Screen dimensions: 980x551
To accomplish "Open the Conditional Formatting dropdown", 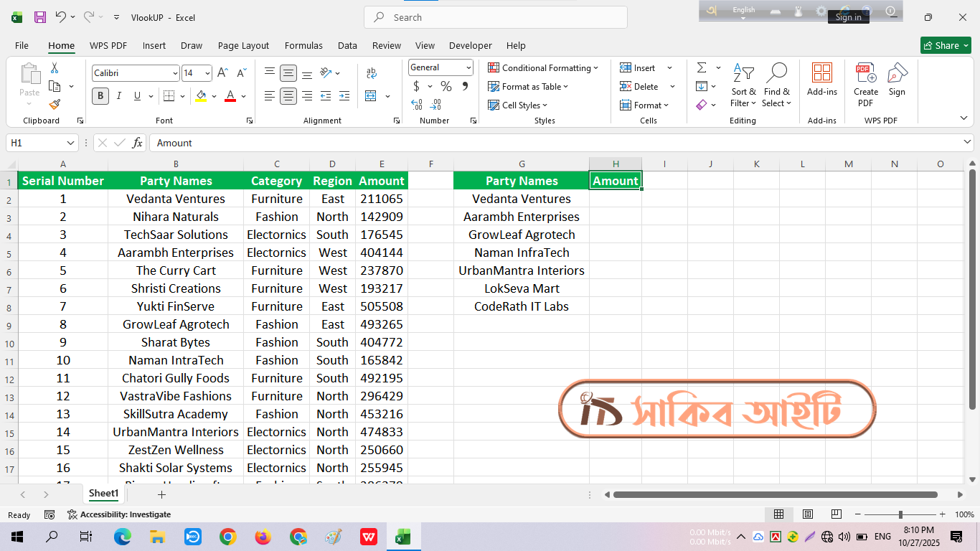I will (x=543, y=67).
